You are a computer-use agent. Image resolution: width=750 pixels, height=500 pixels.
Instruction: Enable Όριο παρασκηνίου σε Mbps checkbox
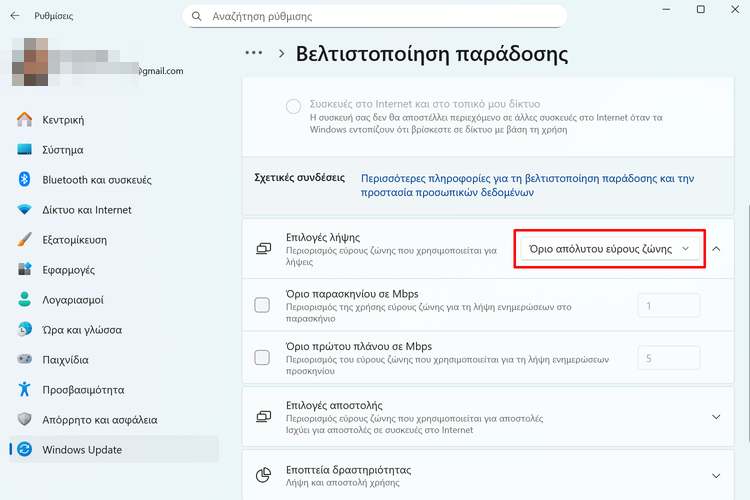(262, 305)
